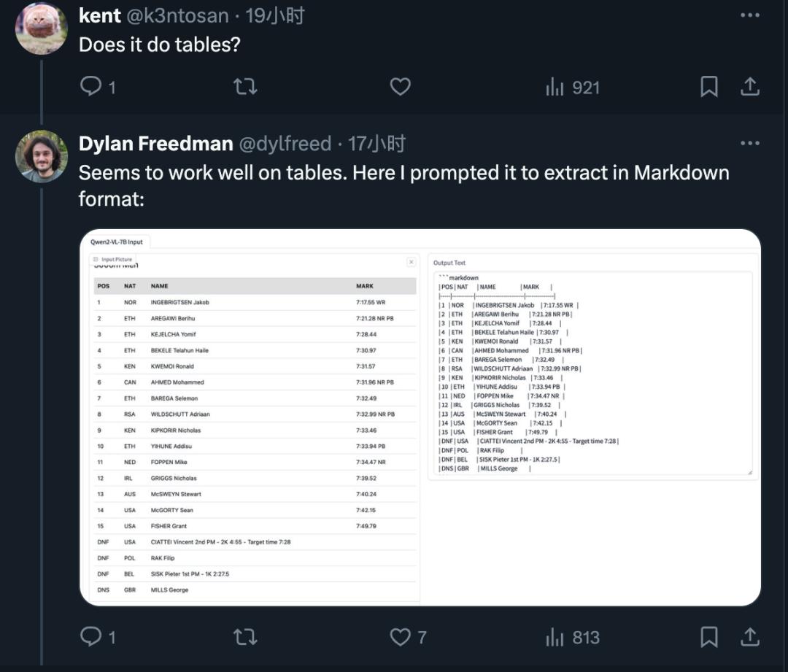
Task: Like kent's tweet
Action: 401,87
